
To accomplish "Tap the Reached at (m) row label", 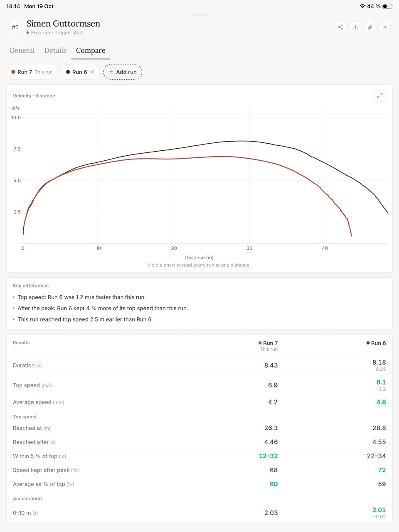I will 32,428.
